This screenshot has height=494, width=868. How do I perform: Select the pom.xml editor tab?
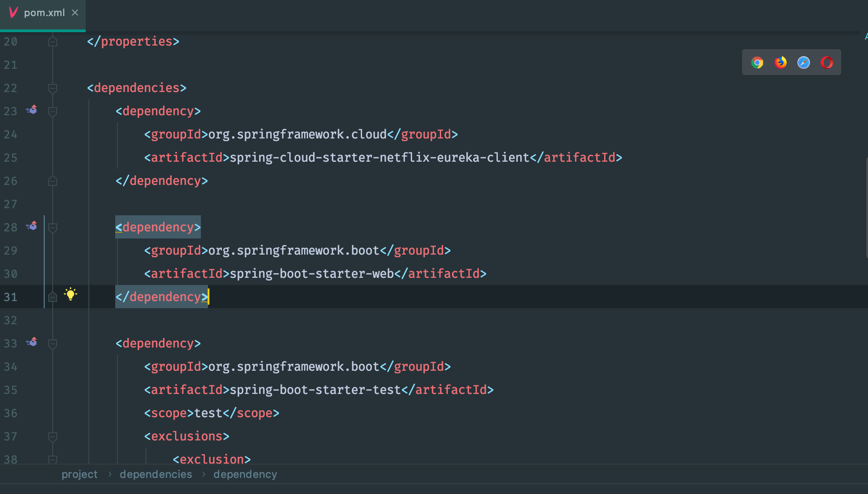pyautogui.click(x=44, y=13)
